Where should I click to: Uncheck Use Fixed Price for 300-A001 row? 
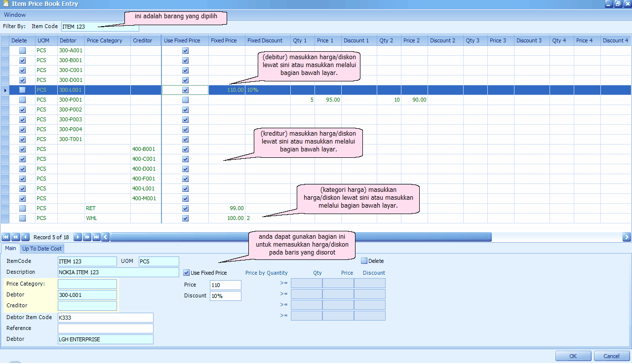tap(185, 50)
